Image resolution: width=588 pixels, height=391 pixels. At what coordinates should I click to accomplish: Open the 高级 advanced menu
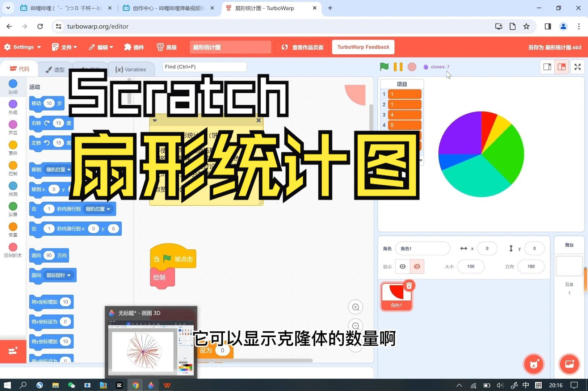point(167,47)
